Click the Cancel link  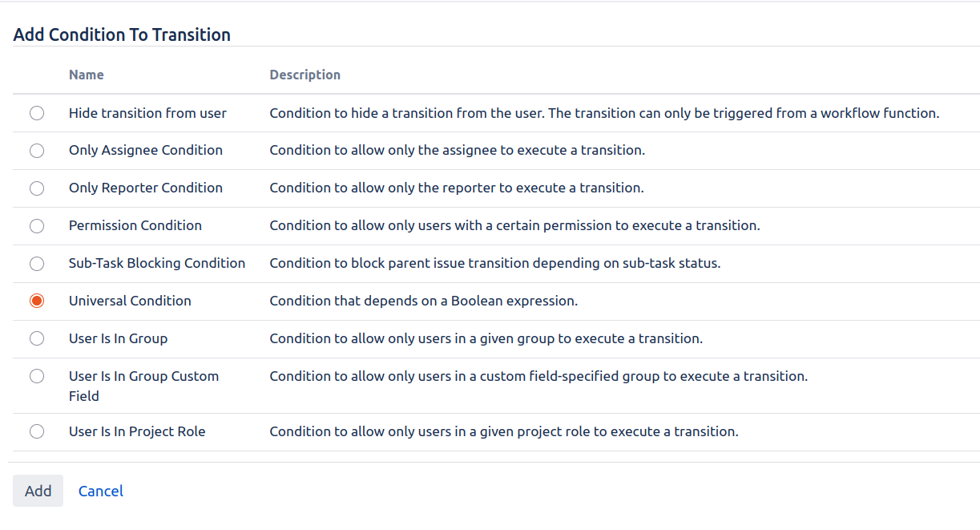pyautogui.click(x=100, y=490)
